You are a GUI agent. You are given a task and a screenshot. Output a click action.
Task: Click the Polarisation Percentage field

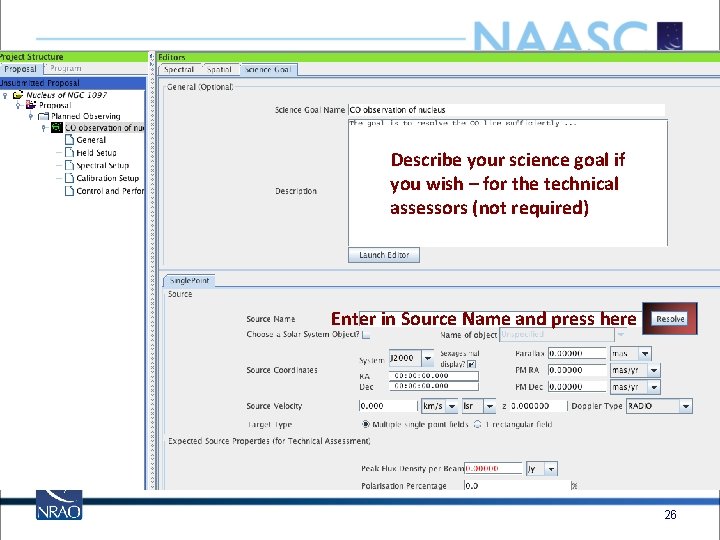click(x=517, y=486)
